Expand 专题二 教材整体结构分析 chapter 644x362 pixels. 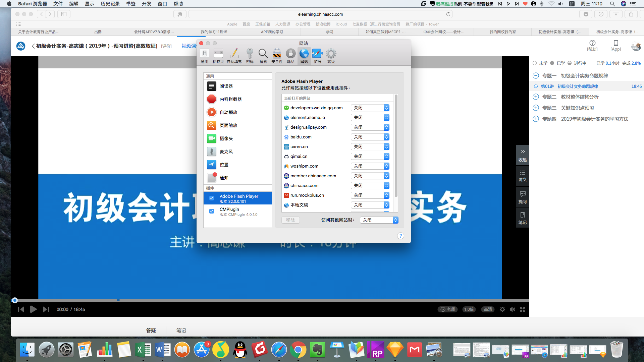click(536, 97)
